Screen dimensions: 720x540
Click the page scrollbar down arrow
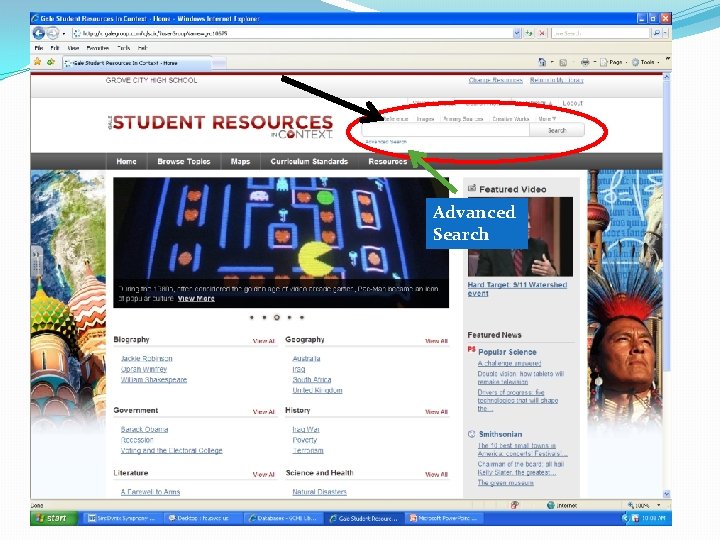[667, 494]
